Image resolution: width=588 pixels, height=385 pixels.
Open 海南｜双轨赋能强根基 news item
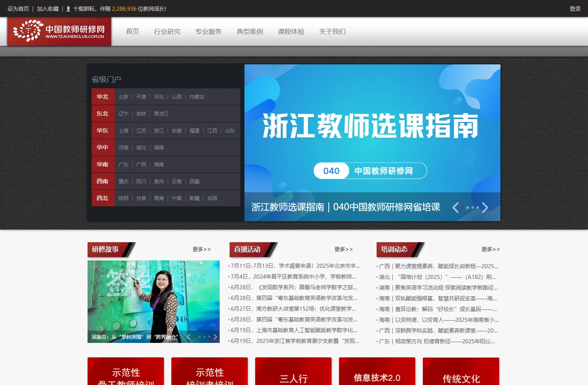(x=438, y=298)
